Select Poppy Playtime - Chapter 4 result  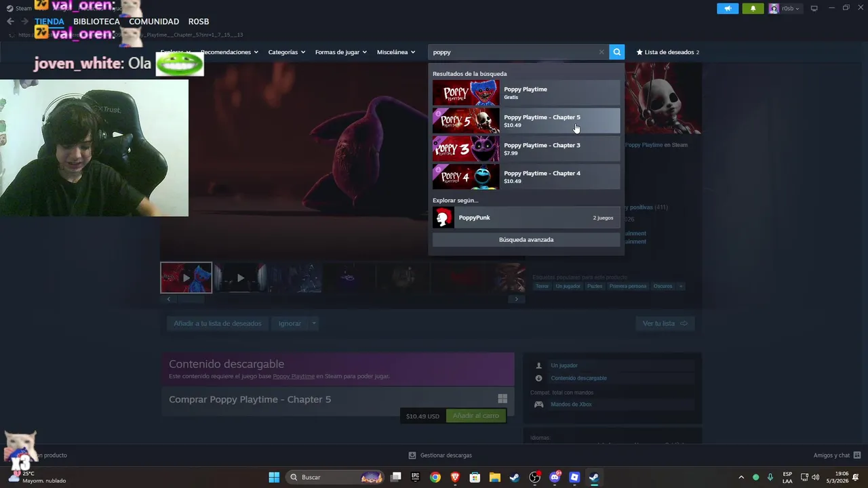(526, 177)
